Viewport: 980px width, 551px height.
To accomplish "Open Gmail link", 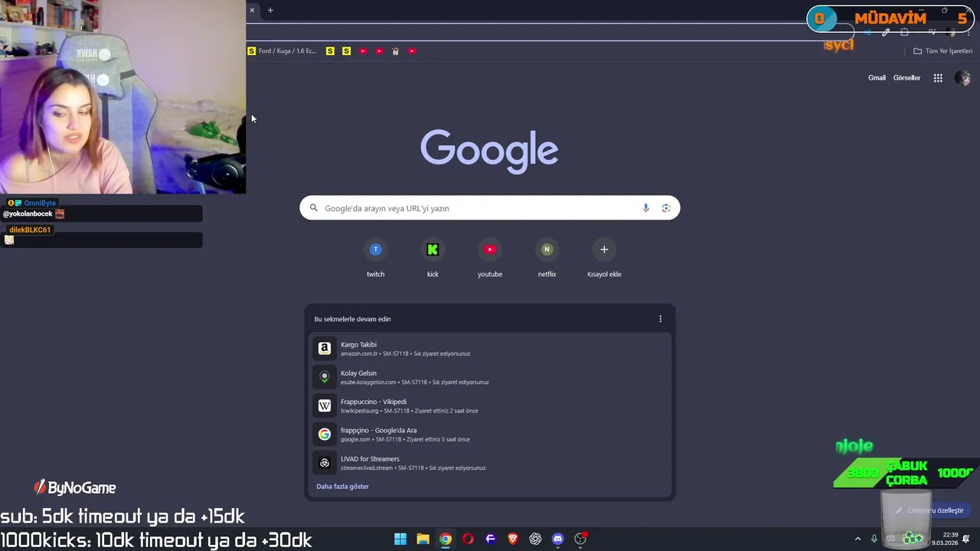I will 877,78.
